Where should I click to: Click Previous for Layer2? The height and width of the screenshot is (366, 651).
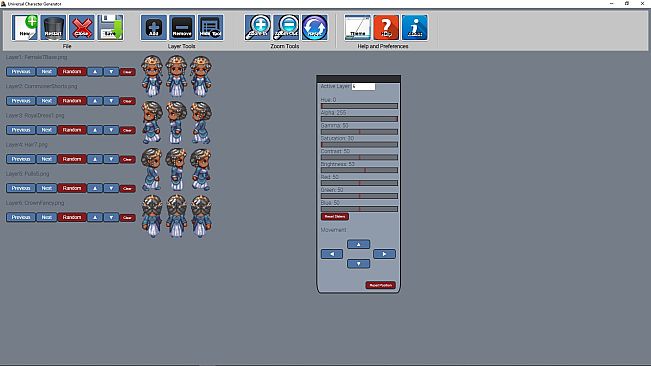click(x=21, y=101)
